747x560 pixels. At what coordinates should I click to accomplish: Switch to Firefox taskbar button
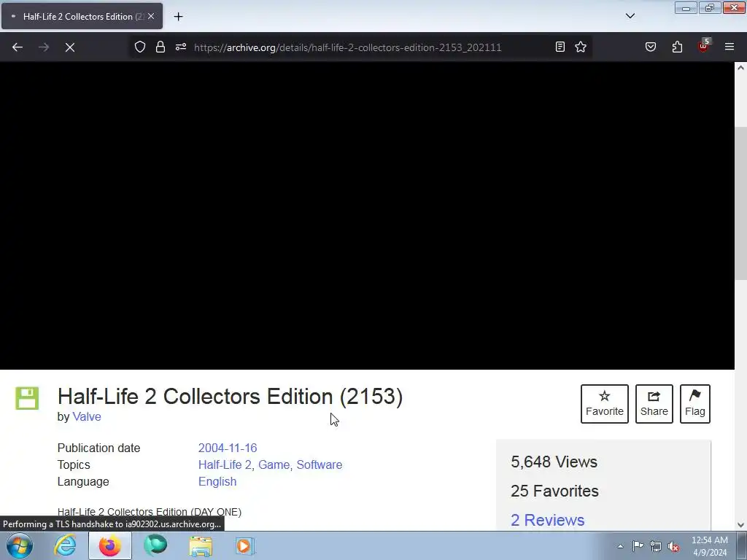tap(110, 545)
